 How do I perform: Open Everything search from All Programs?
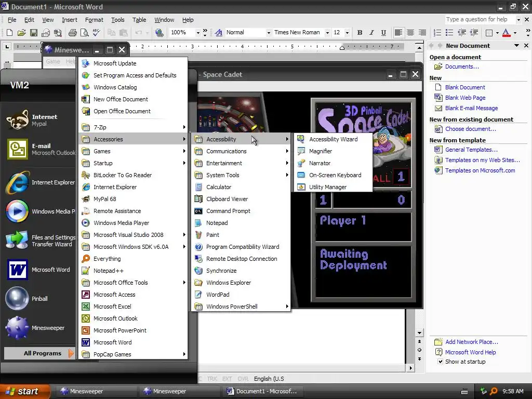pos(134,259)
